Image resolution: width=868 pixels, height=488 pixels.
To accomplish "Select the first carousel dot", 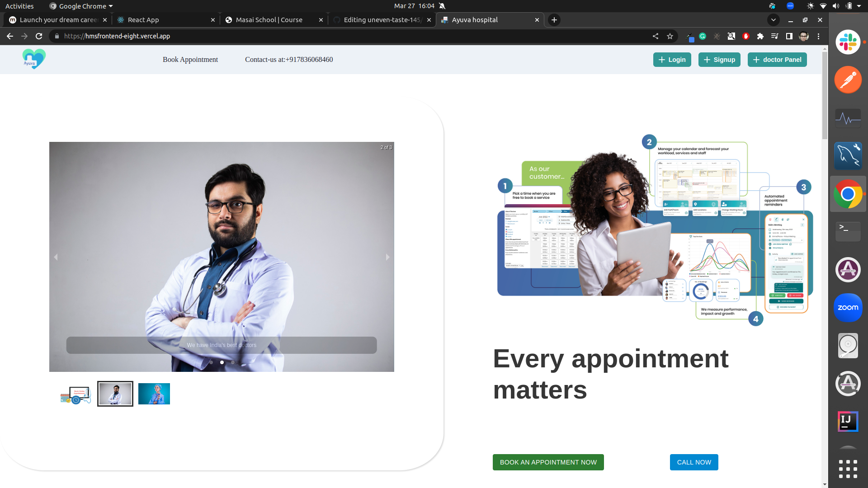I will [x=211, y=362].
